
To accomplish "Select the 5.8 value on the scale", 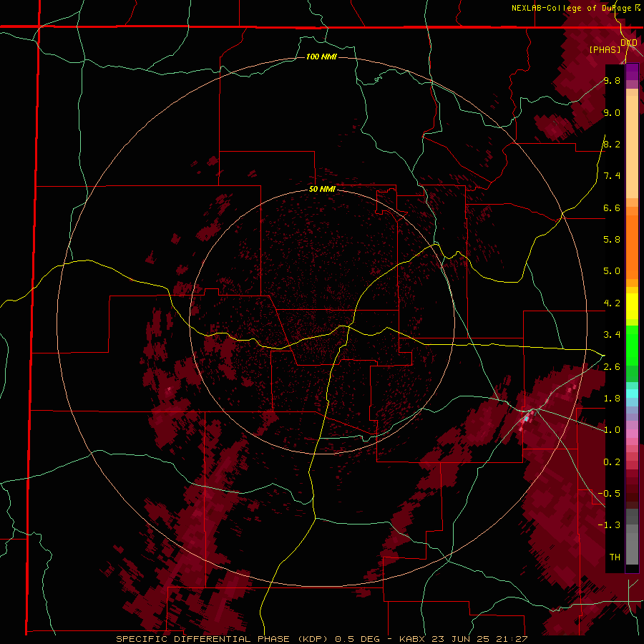I will point(612,240).
